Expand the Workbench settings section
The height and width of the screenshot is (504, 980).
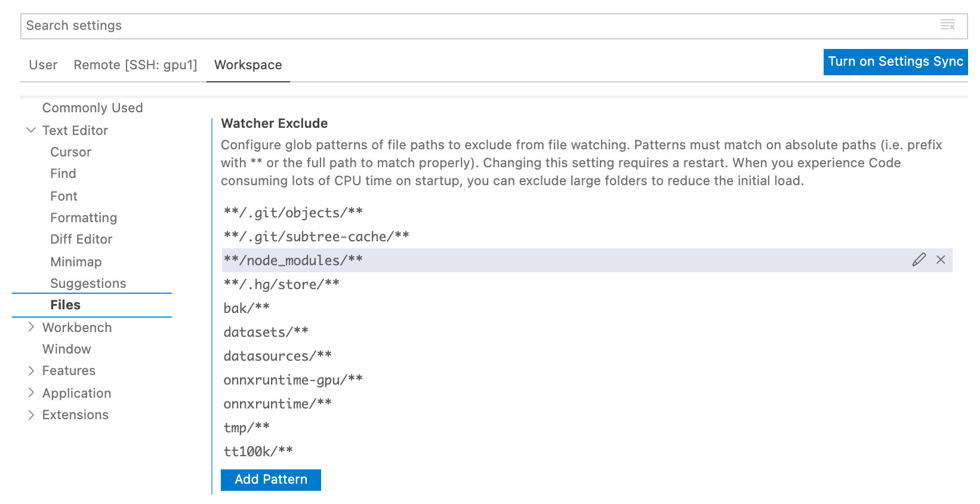pyautogui.click(x=32, y=327)
